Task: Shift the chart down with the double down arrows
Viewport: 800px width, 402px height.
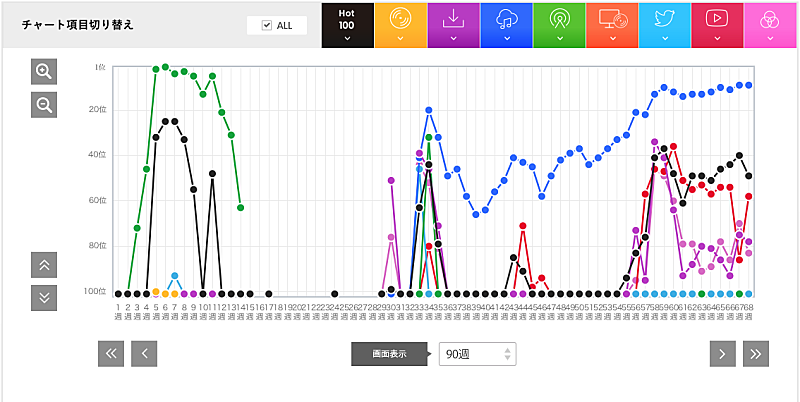Action: pyautogui.click(x=44, y=298)
